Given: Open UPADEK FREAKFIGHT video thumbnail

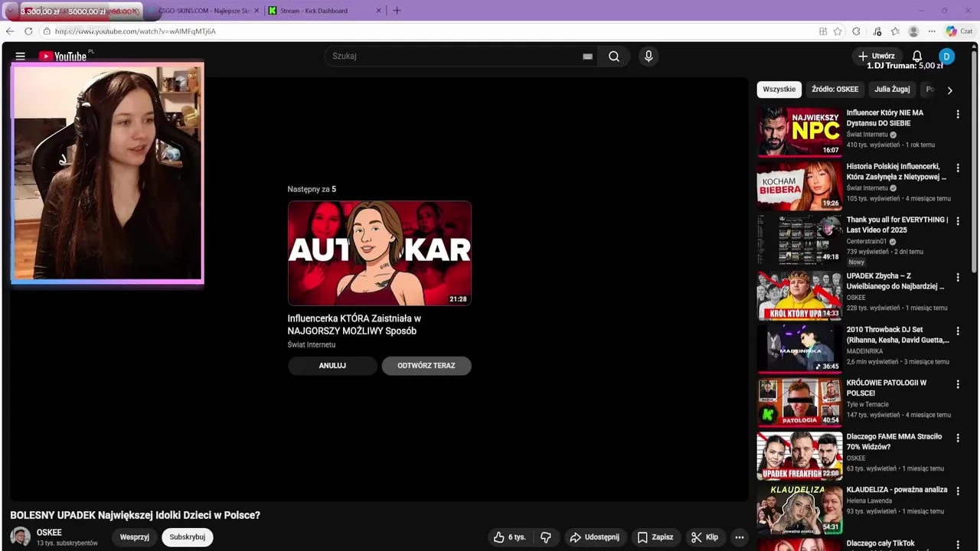Looking at the screenshot, I should point(799,455).
